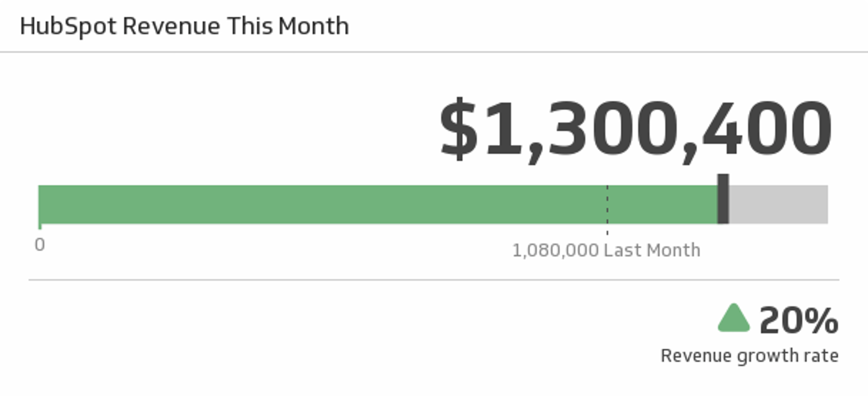Image resolution: width=868 pixels, height=396 pixels.
Task: Select the "20%" growth value
Action: (798, 321)
